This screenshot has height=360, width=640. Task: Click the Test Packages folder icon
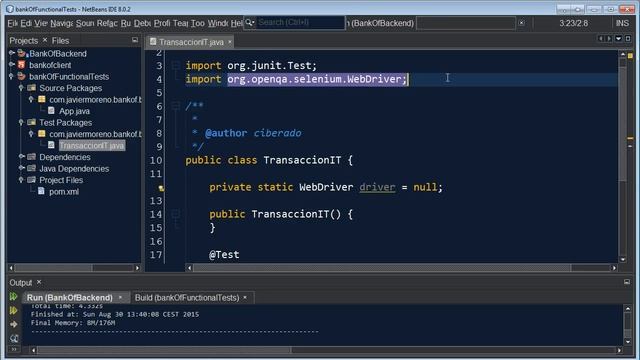tap(32, 122)
